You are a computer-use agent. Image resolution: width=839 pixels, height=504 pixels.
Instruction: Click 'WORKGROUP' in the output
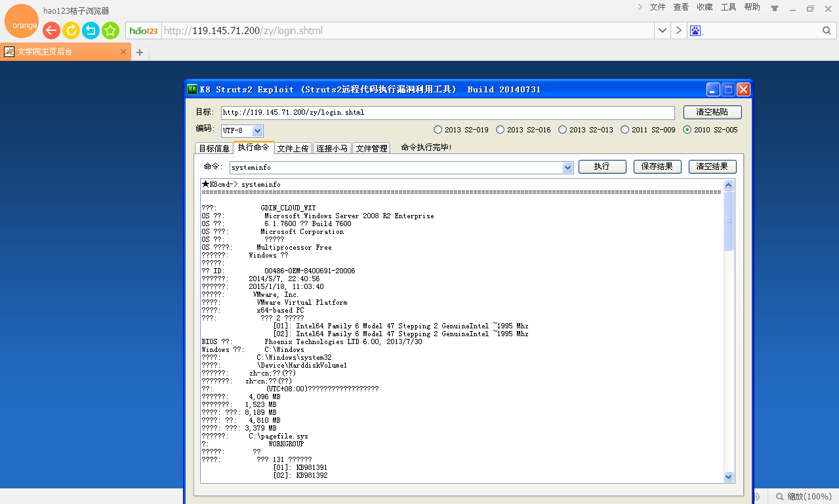(x=286, y=444)
